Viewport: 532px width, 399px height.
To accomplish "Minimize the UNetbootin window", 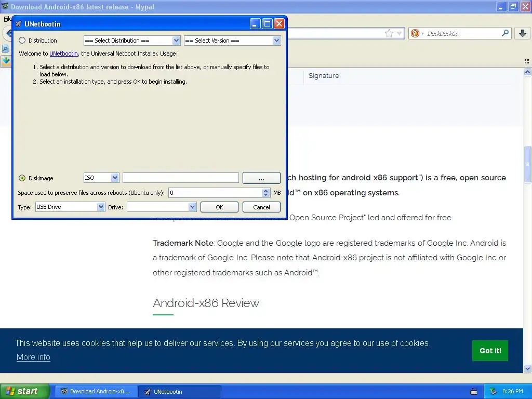I will click(255, 24).
